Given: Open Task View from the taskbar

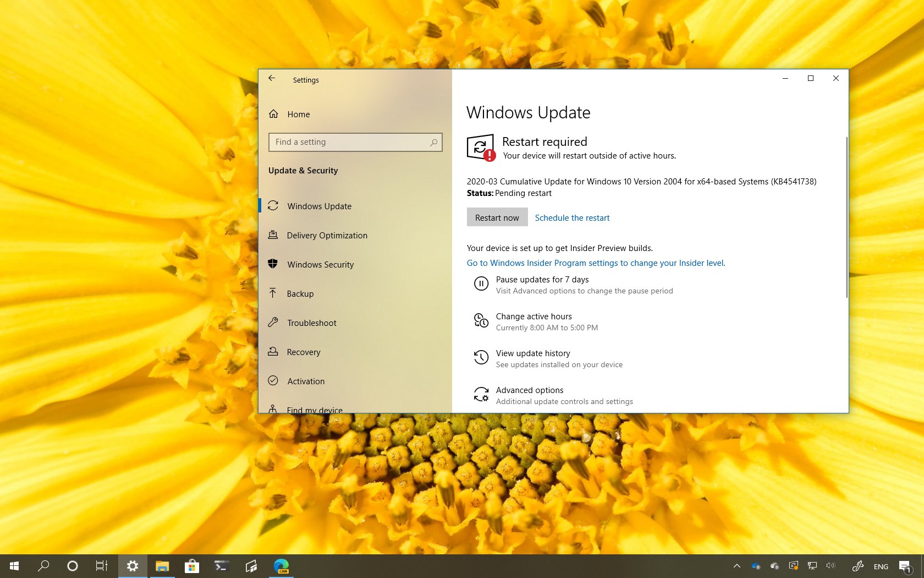Looking at the screenshot, I should pyautogui.click(x=102, y=566).
